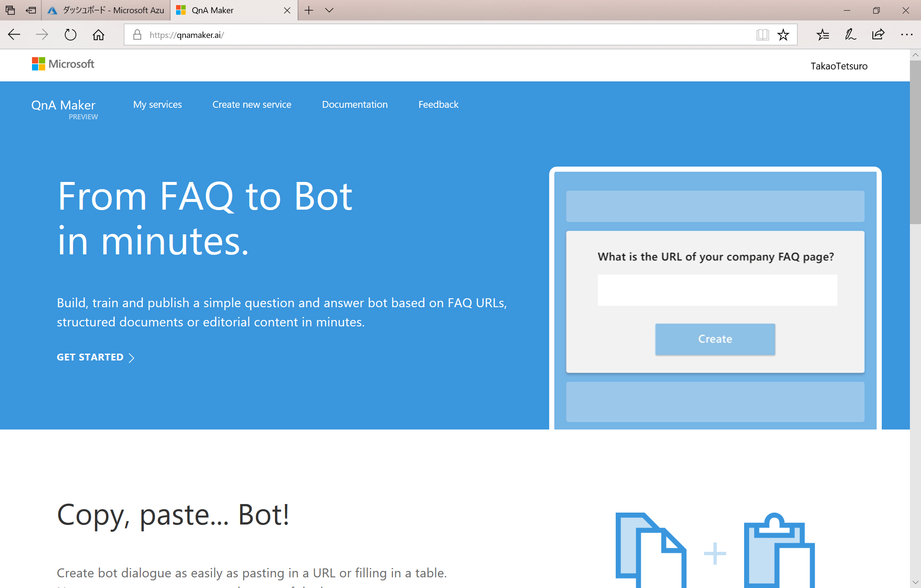The image size is (921, 588).
Task: Expand the tab preview chevron
Action: pos(329,10)
